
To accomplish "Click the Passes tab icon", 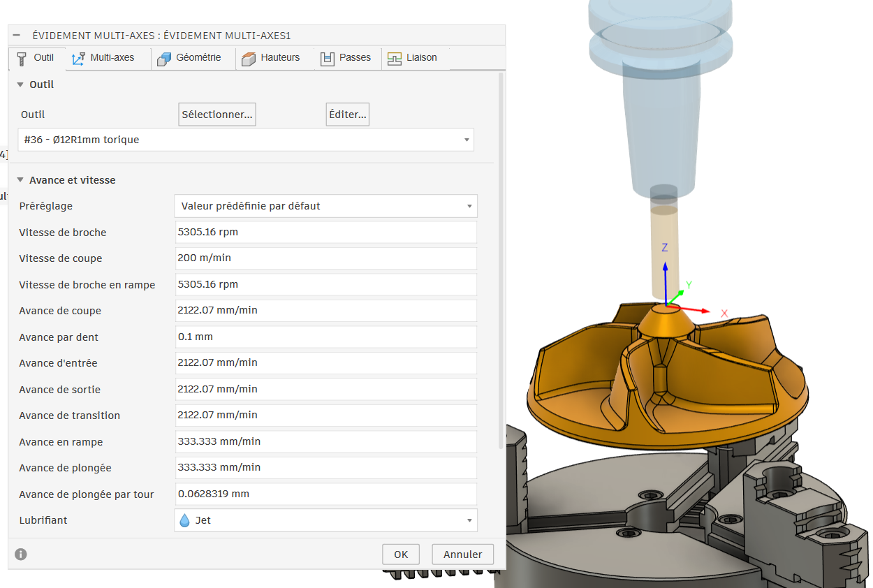I will tap(328, 59).
